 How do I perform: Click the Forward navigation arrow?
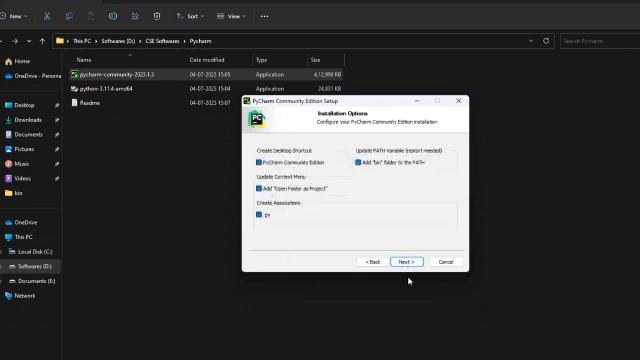pyautogui.click(x=15, y=41)
